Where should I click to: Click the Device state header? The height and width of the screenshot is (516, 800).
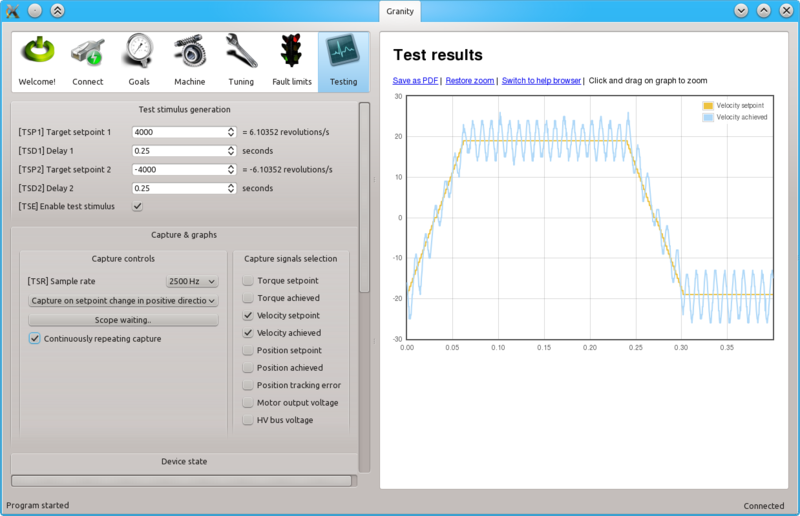(184, 461)
